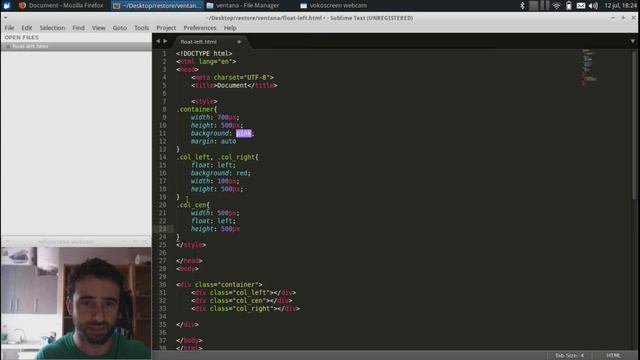Open the HTML syntax selector in status bar
Image resolution: width=640 pixels, height=360 pixels.
pyautogui.click(x=613, y=356)
